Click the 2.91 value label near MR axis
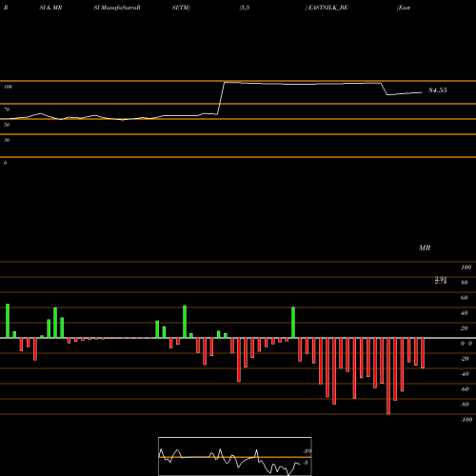This screenshot has height=476, width=476. 441,278
